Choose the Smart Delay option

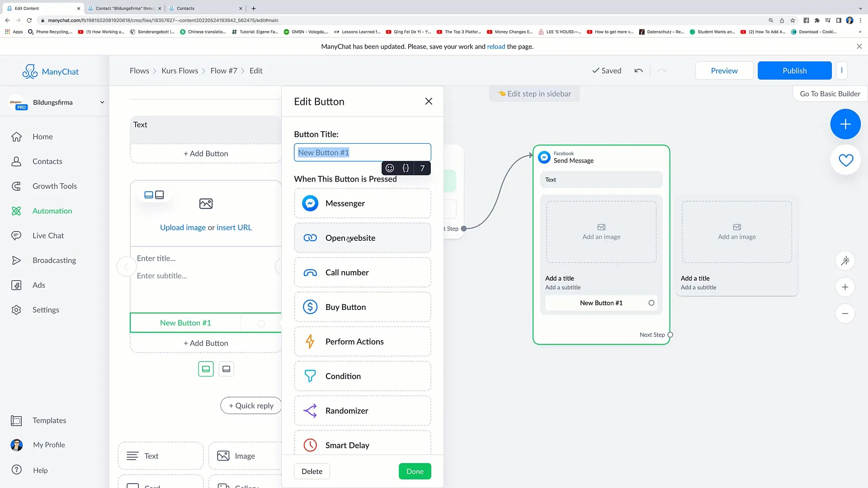pyautogui.click(x=362, y=443)
